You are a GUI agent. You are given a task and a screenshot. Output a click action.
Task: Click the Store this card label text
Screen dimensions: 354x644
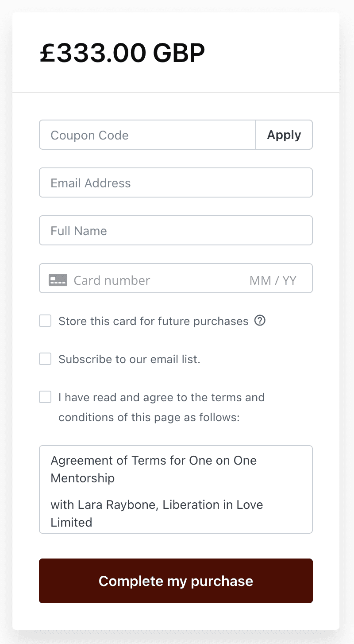[x=153, y=321]
